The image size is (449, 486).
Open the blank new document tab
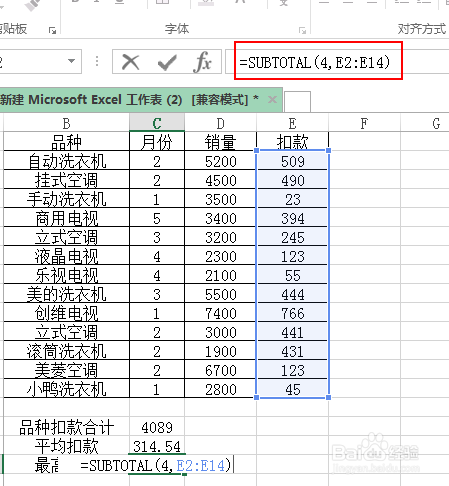point(297,102)
